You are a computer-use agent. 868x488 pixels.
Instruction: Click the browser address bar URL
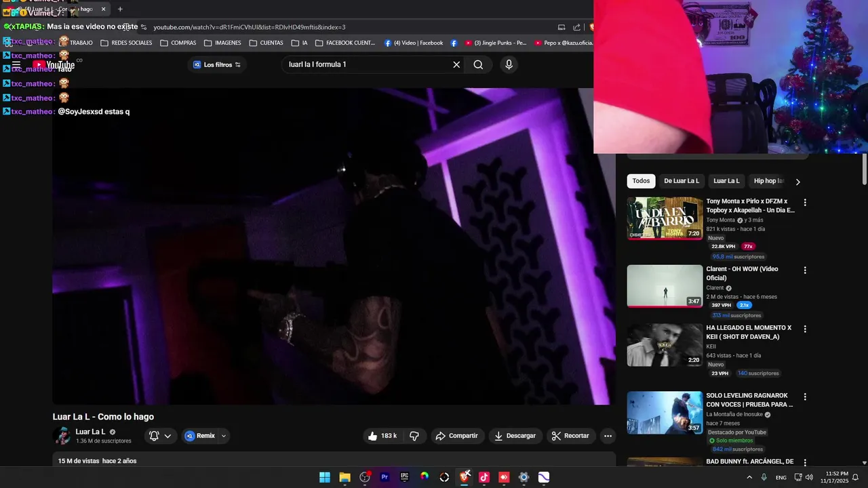coord(250,27)
